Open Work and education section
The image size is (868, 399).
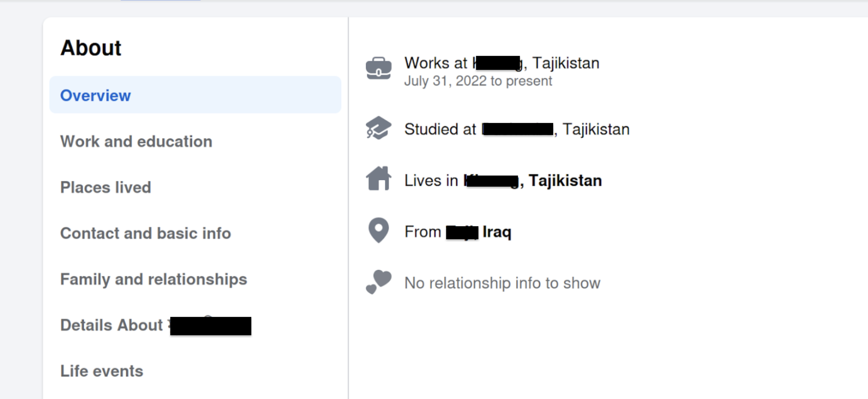(x=136, y=141)
